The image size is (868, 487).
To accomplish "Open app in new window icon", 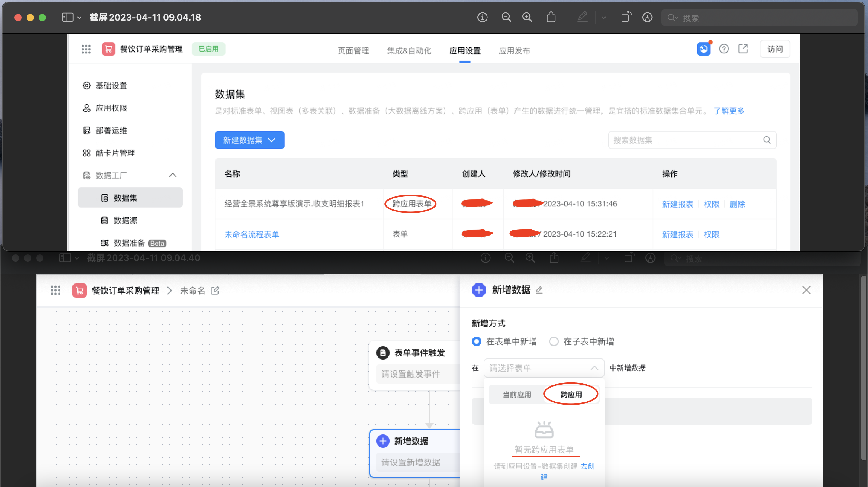I will point(743,49).
